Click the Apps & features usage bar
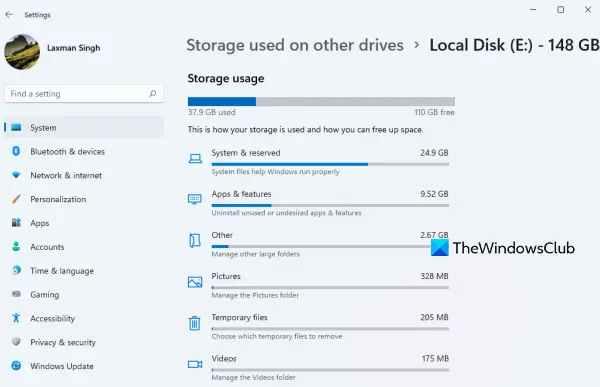The width and height of the screenshot is (600, 387). (330, 206)
